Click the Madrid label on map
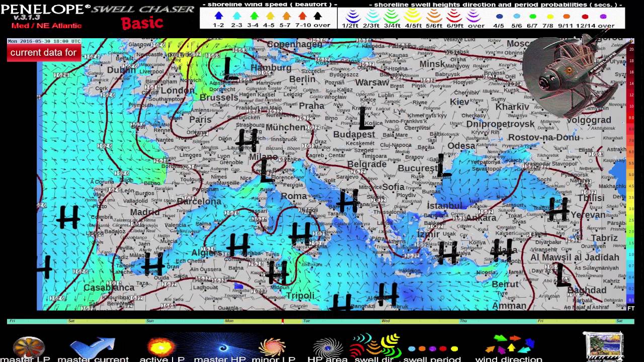Image resolution: width=644 pixels, height=362 pixels. tap(144, 212)
